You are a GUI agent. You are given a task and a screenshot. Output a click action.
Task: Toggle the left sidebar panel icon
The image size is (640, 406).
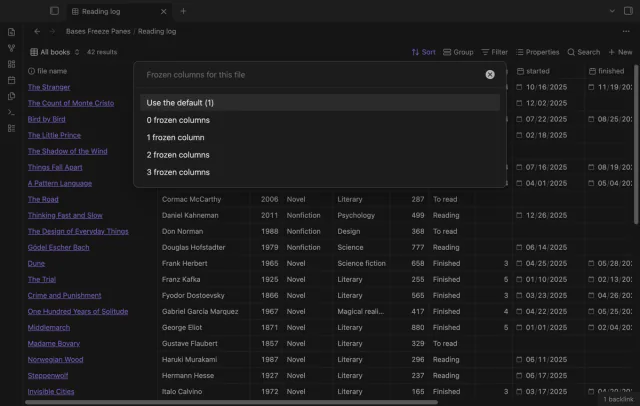(54, 11)
